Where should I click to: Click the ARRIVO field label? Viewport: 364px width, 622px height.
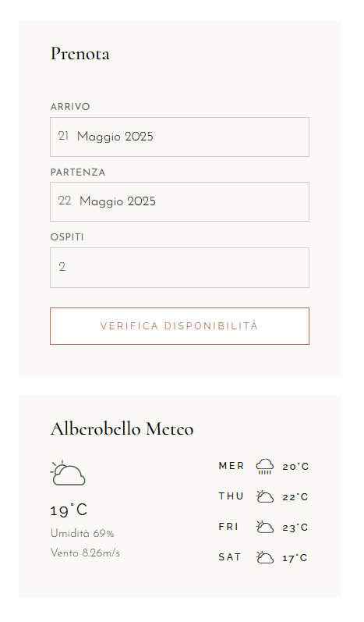(70, 107)
